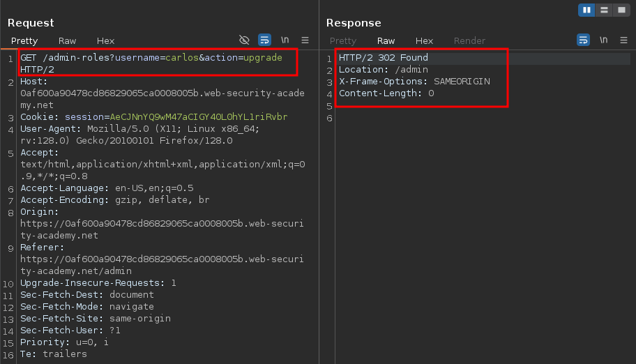Toggle the \n non-printable characters in Request
This screenshot has width=636, height=364.
click(x=285, y=40)
